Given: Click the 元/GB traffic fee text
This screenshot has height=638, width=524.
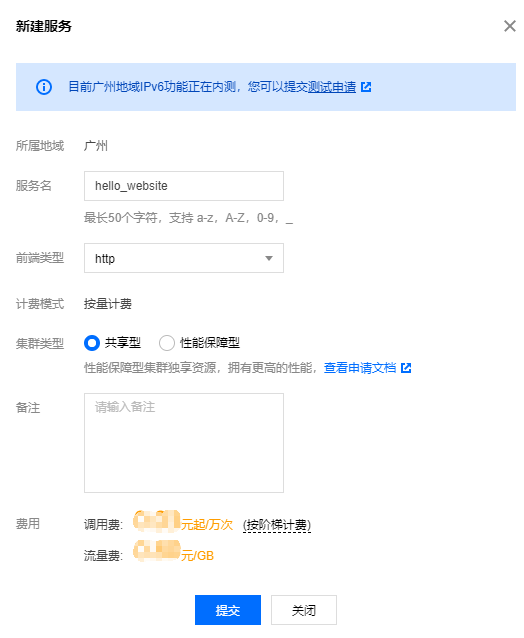Looking at the screenshot, I should 197,555.
